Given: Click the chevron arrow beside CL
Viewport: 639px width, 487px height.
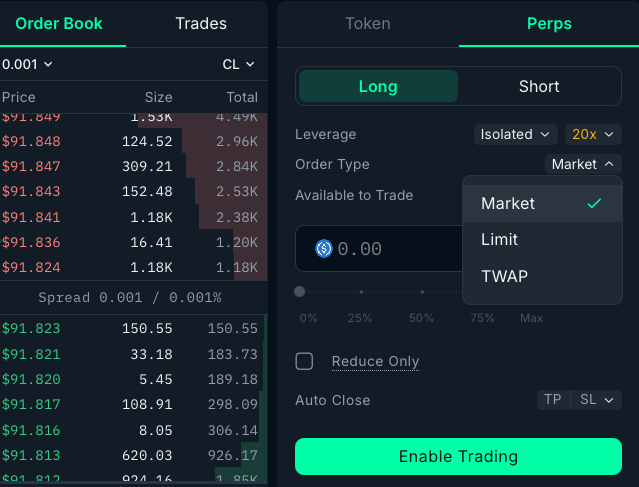Looking at the screenshot, I should (250, 64).
